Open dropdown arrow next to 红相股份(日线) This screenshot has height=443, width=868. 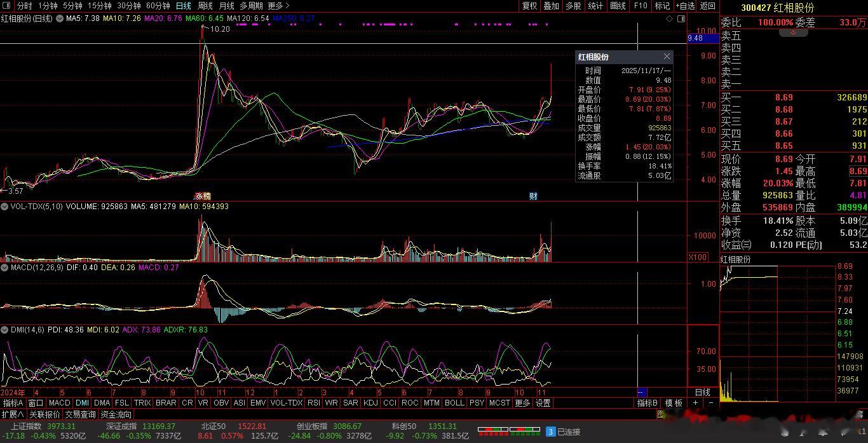click(x=60, y=18)
